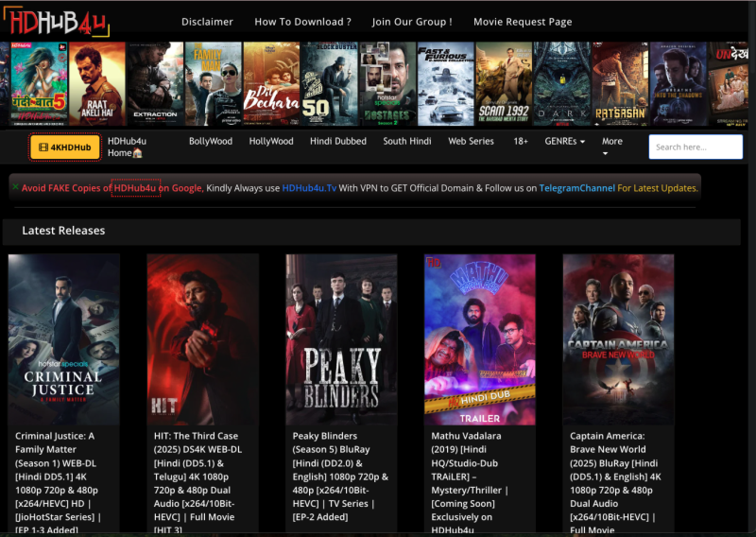This screenshot has height=537, width=756.
Task: Go to HDHub4u Home
Action: tap(127, 147)
